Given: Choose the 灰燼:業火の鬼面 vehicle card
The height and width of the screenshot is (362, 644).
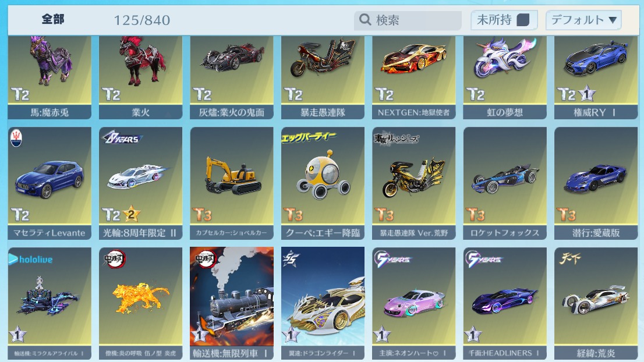Looking at the screenshot, I should (232, 77).
